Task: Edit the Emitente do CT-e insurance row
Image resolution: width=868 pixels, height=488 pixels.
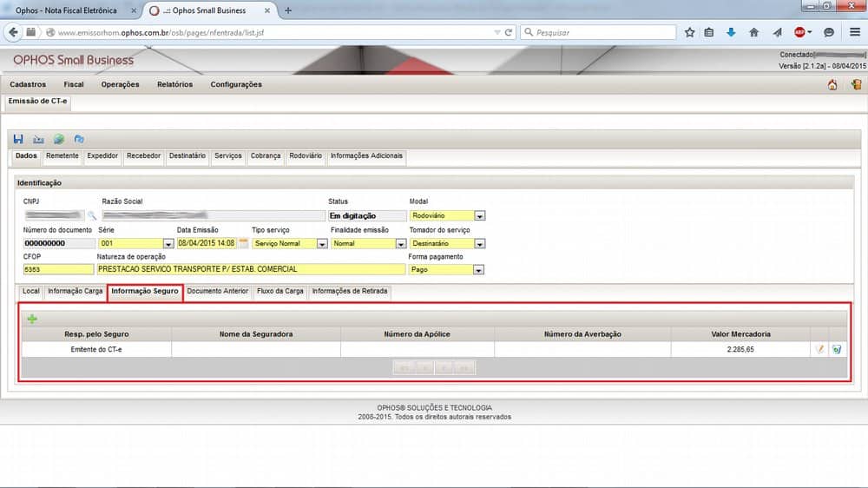Action: tap(820, 349)
